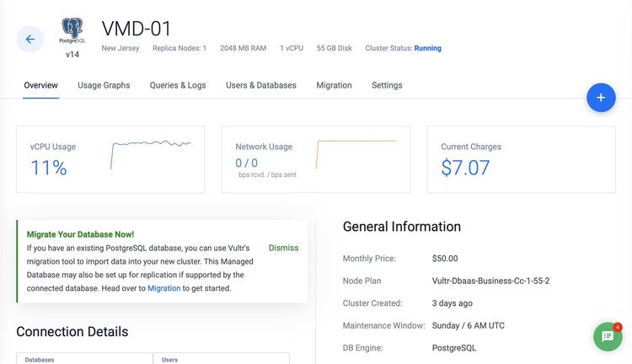This screenshot has height=364, width=632.
Task: Follow the Migration link in the notice
Action: click(x=164, y=288)
